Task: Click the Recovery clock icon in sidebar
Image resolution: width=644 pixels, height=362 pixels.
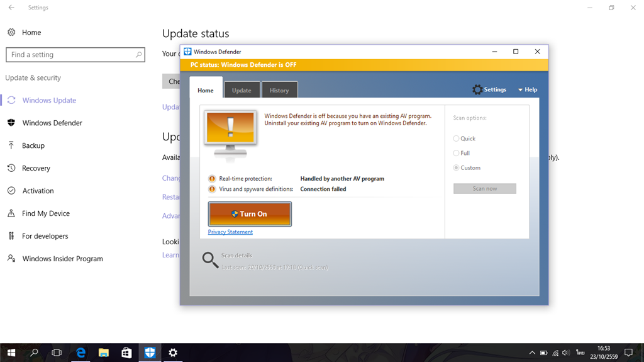Action: [x=11, y=168]
